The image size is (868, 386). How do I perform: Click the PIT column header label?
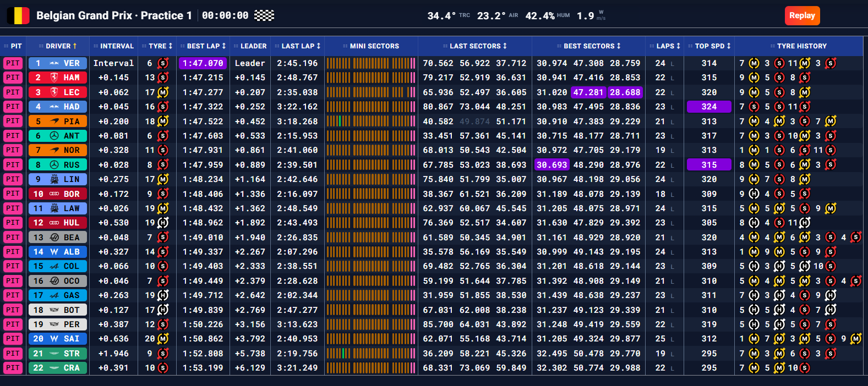pos(17,46)
